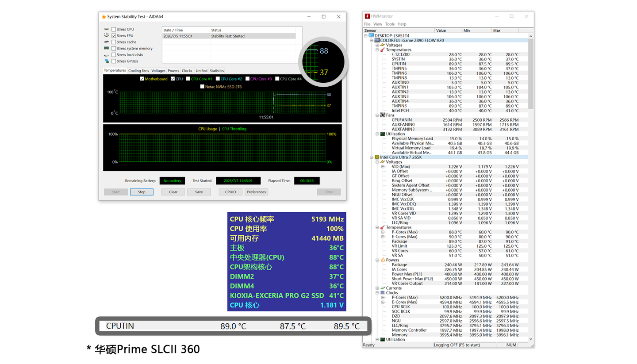Click the CPU chip icon beside Intel Core Ultra
Viewport: 637px width, 364px height.
(376, 157)
